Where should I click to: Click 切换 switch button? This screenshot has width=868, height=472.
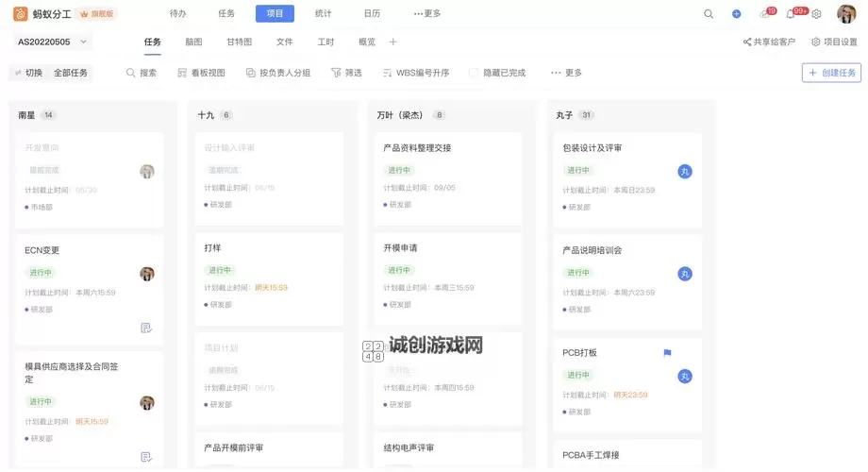[29, 73]
